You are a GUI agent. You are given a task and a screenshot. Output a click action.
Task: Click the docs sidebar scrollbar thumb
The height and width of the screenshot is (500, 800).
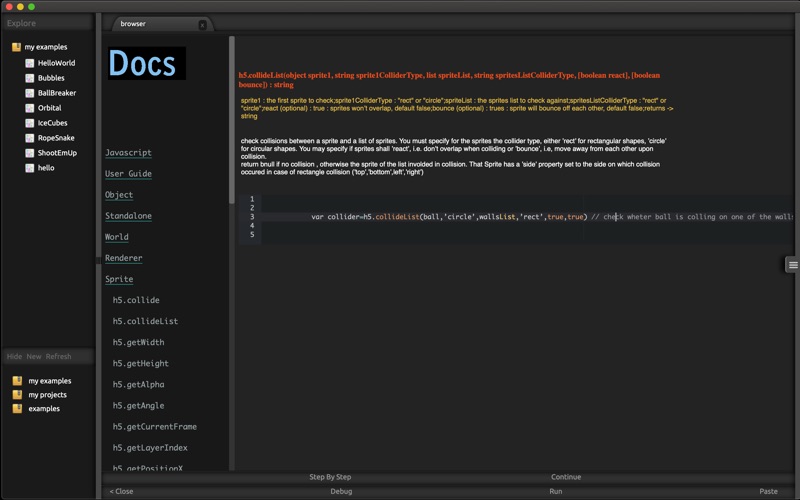232,120
